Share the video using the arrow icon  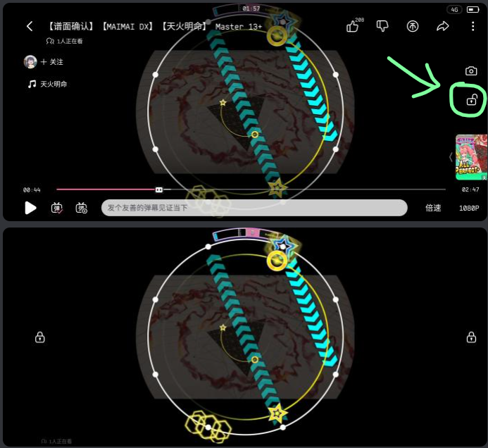443,26
